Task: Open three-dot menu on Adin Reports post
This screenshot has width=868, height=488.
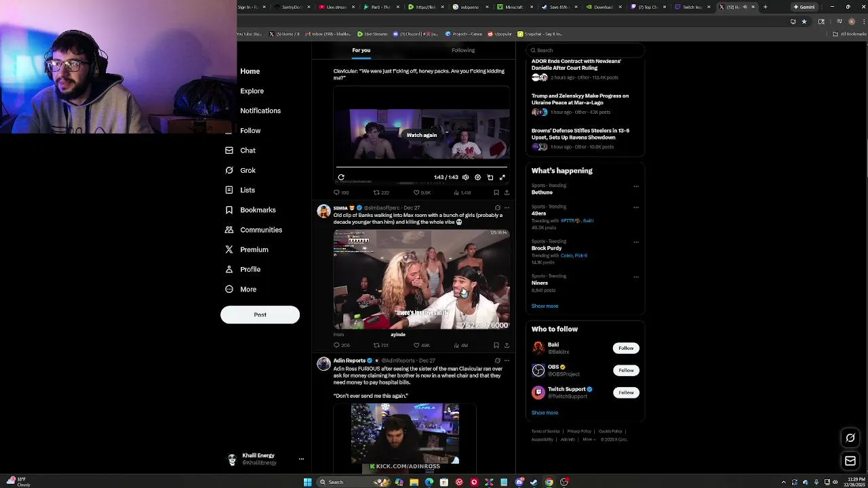Action: click(507, 361)
